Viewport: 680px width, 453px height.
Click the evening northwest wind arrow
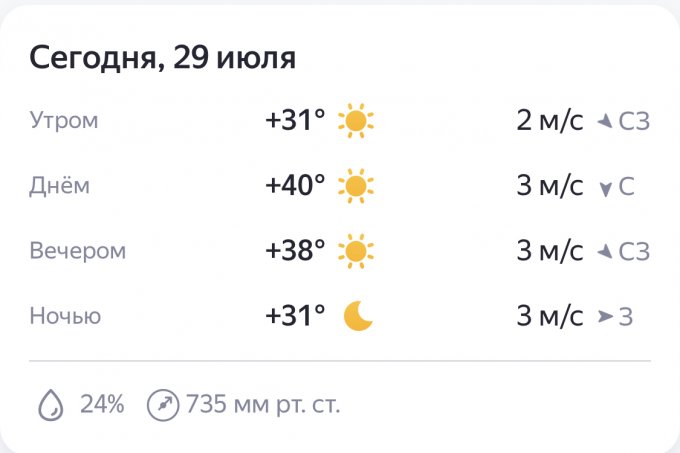[604, 252]
